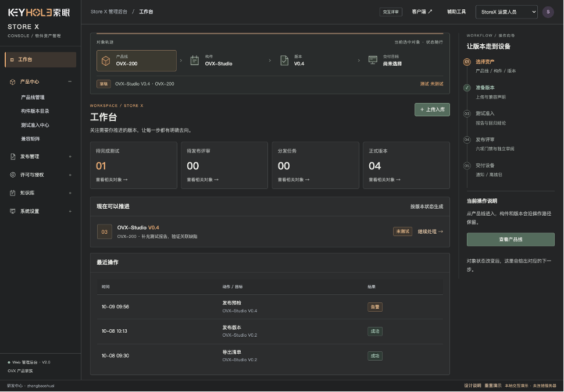The image size is (564, 392).
Task: Click the 告警 result tag
Action: pyautogui.click(x=375, y=307)
